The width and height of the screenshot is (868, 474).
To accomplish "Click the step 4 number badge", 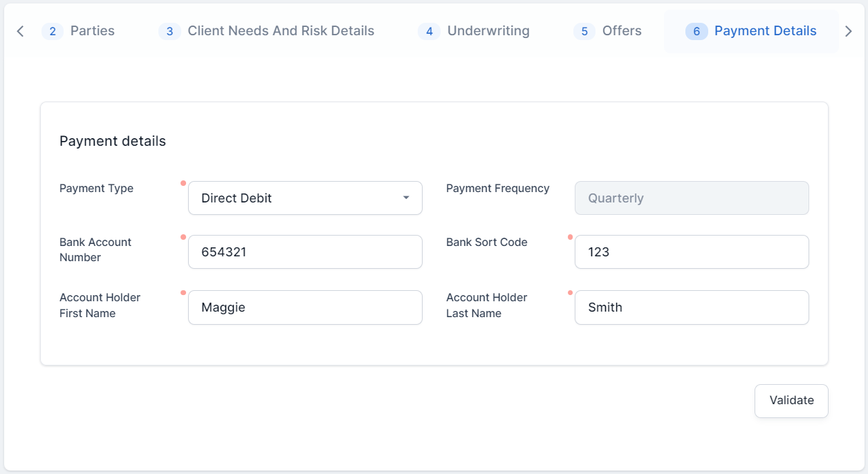I will point(429,31).
